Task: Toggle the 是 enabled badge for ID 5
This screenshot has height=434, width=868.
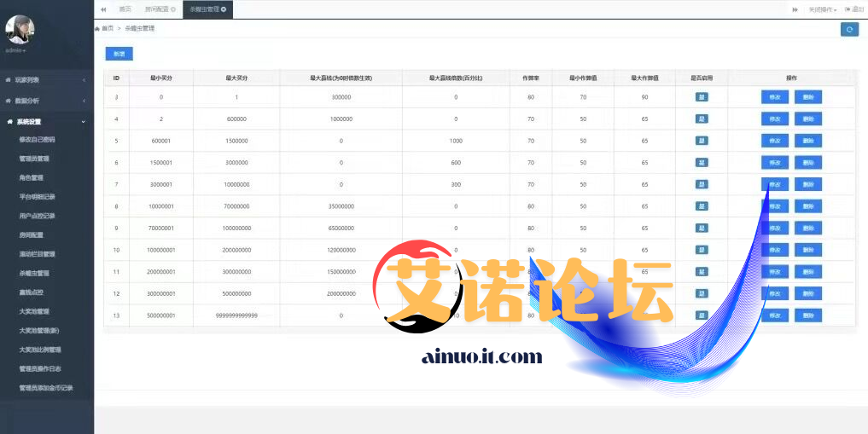Action: point(702,141)
